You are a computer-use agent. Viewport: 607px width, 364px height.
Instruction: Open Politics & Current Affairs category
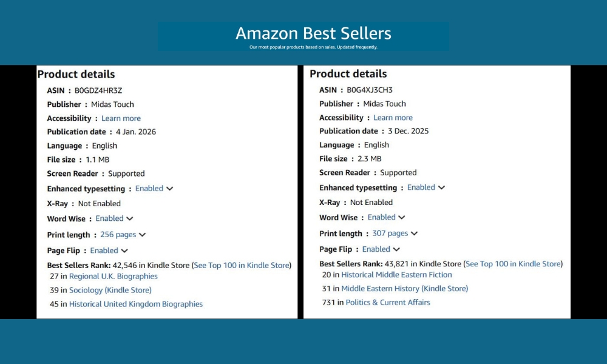click(x=387, y=302)
